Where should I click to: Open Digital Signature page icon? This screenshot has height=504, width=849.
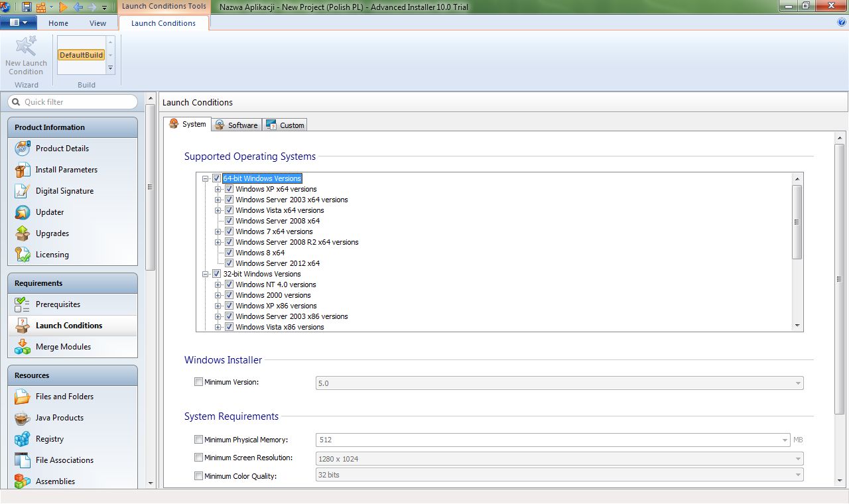[23, 191]
